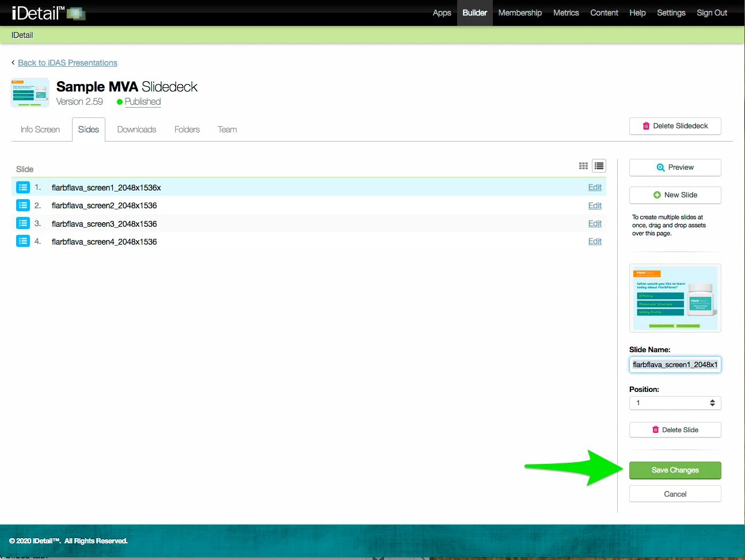The height and width of the screenshot is (560, 745).
Task: Click the slide icon for flarbflava_screen2
Action: [23, 205]
